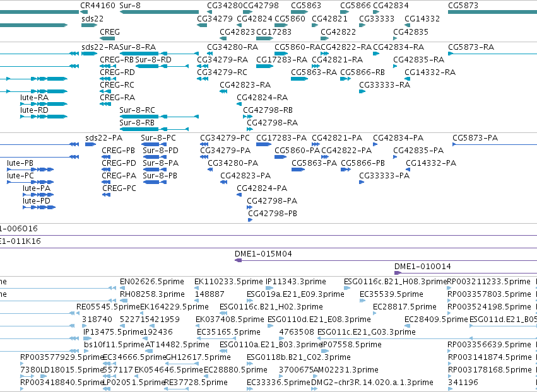Viewport: 537px width, 392px height.
Task: Select protein Sur-8-PC label
Action: click(158, 138)
